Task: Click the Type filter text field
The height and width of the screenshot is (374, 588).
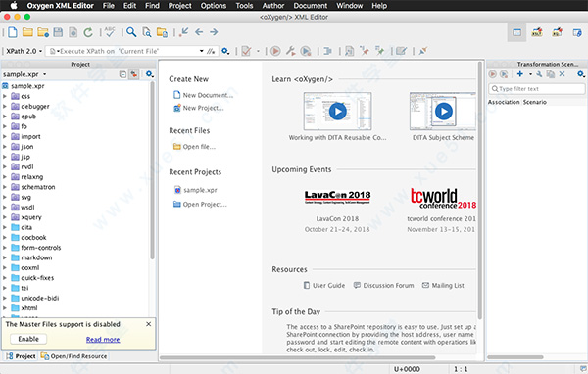Action: (537, 89)
